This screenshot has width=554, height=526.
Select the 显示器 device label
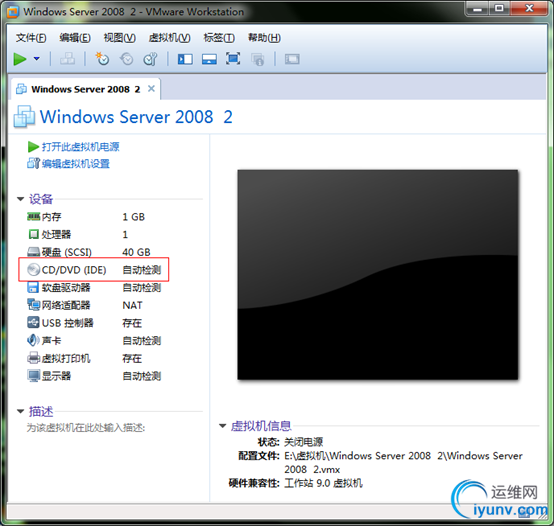point(56,376)
